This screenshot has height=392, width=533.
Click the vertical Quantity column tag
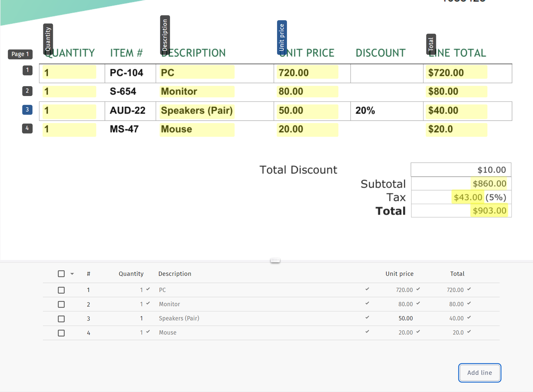pyautogui.click(x=48, y=39)
